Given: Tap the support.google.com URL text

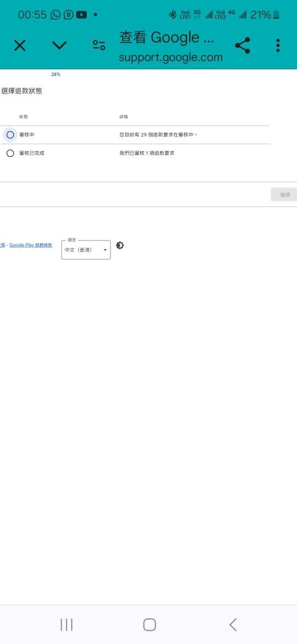Looking at the screenshot, I should (x=170, y=57).
